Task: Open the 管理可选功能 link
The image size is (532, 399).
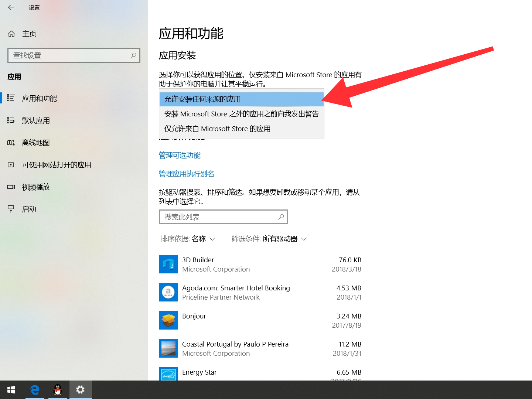Action: [180, 155]
